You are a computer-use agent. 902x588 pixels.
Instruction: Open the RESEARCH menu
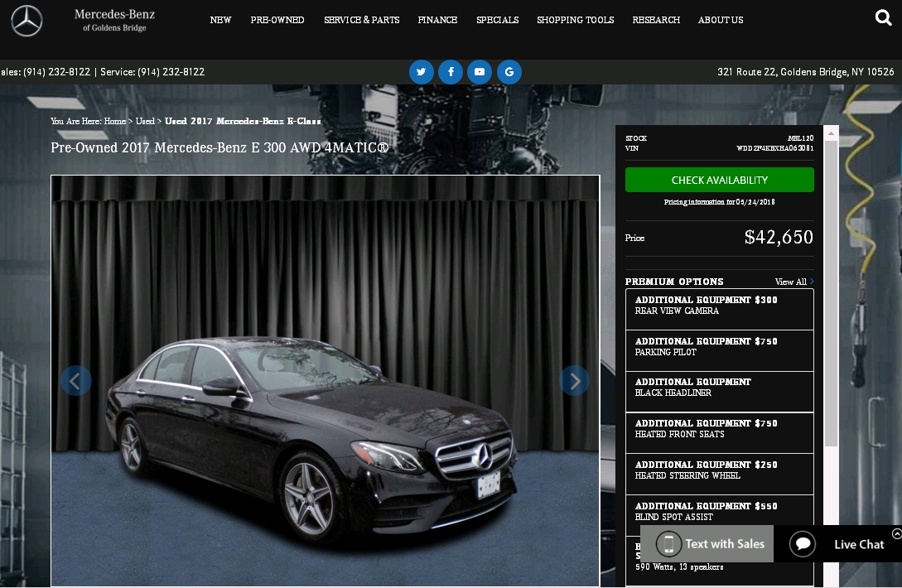[x=656, y=20]
